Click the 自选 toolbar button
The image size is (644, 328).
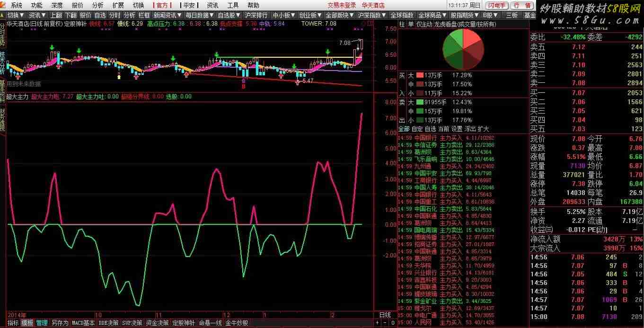click(100, 15)
